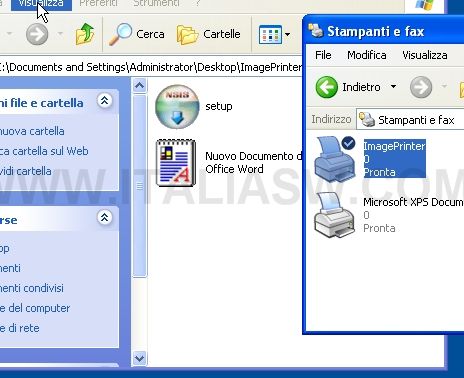Click the cartella sul Web link
464x378 pixels.
[x=44, y=151]
